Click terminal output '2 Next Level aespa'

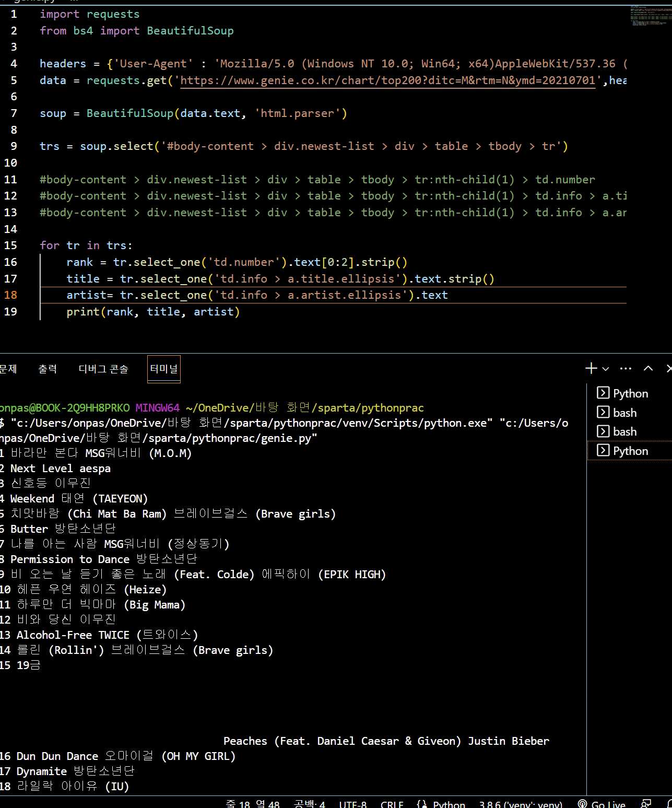55,469
